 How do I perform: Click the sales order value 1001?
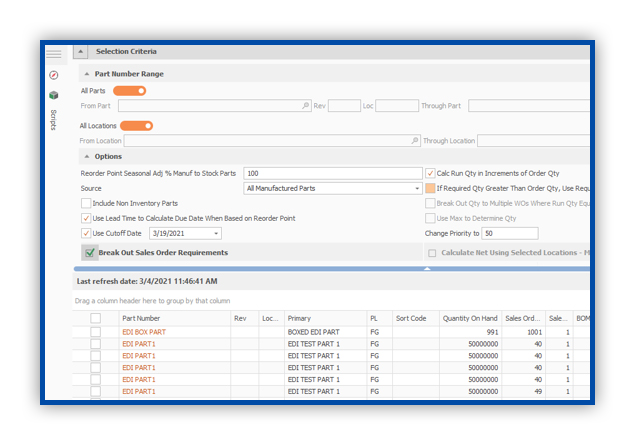pos(535,332)
